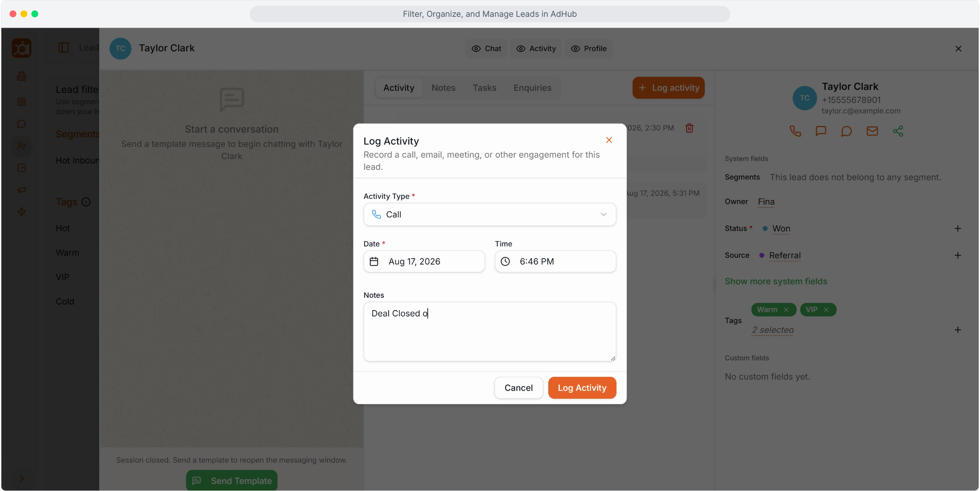This screenshot has height=491, width=980.
Task: Click the chat bubble icon in profile
Action: pyautogui.click(x=846, y=131)
